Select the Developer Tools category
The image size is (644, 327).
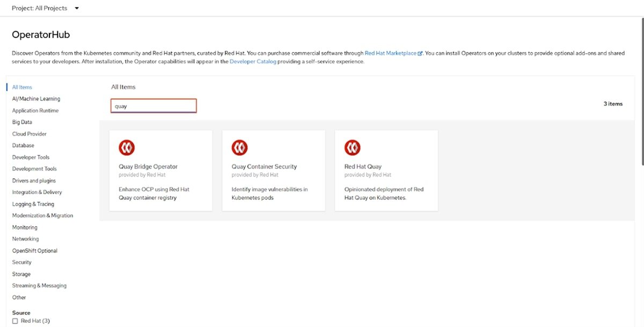(x=31, y=157)
